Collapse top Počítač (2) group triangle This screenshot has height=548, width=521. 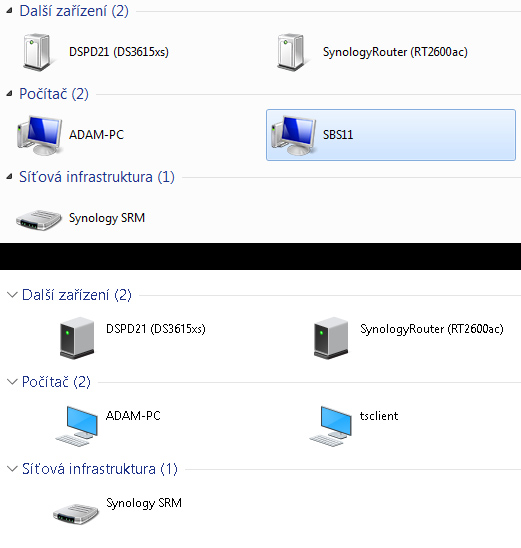tap(9, 94)
